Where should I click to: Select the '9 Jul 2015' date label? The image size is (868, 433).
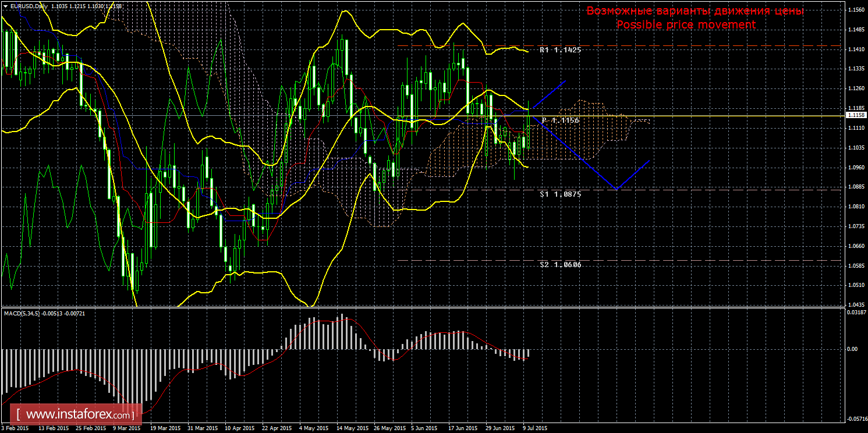tap(534, 428)
